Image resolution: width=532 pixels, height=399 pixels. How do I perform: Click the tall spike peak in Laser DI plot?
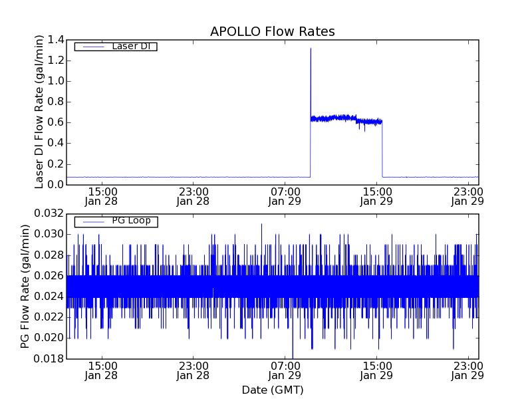tap(311, 49)
